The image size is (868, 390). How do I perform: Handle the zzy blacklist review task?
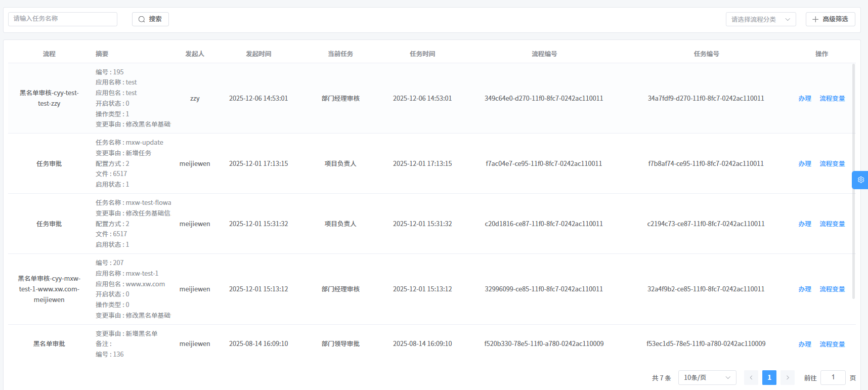pyautogui.click(x=804, y=99)
